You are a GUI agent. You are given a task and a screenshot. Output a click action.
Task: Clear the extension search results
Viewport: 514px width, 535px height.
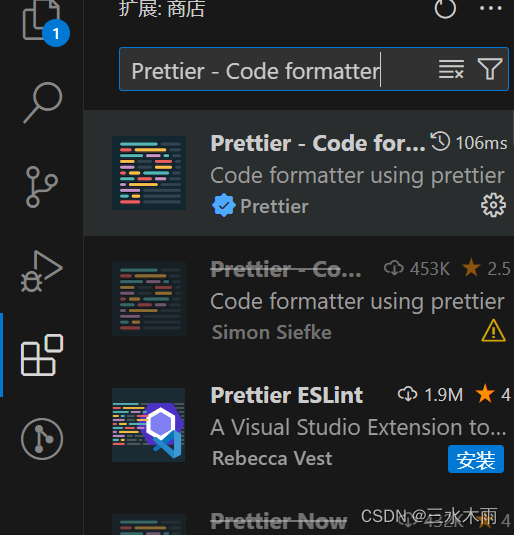point(451,69)
